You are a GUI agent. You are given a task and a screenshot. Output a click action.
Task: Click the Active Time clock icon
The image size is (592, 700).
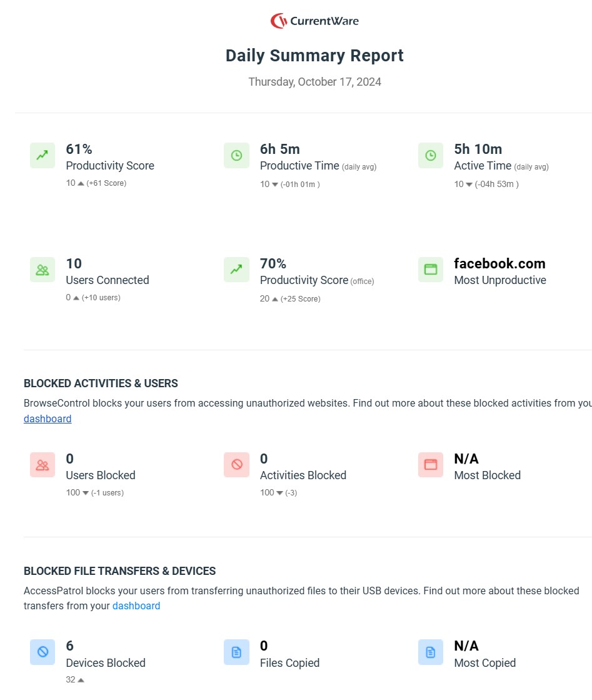click(431, 155)
